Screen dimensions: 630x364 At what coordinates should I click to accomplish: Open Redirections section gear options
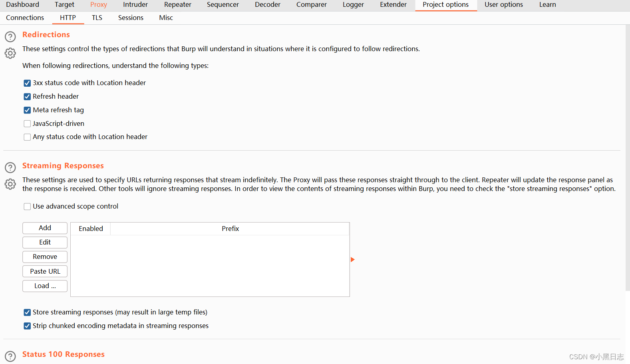pyautogui.click(x=10, y=53)
